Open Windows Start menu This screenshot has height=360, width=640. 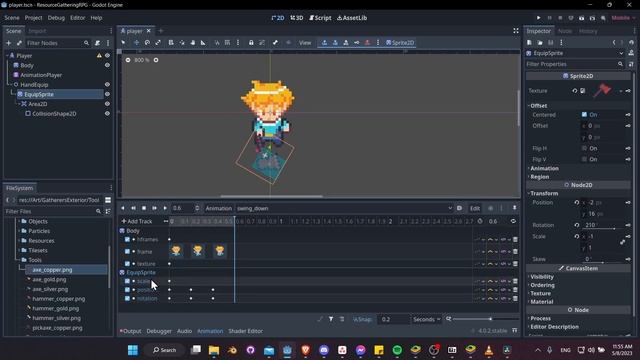click(133, 350)
